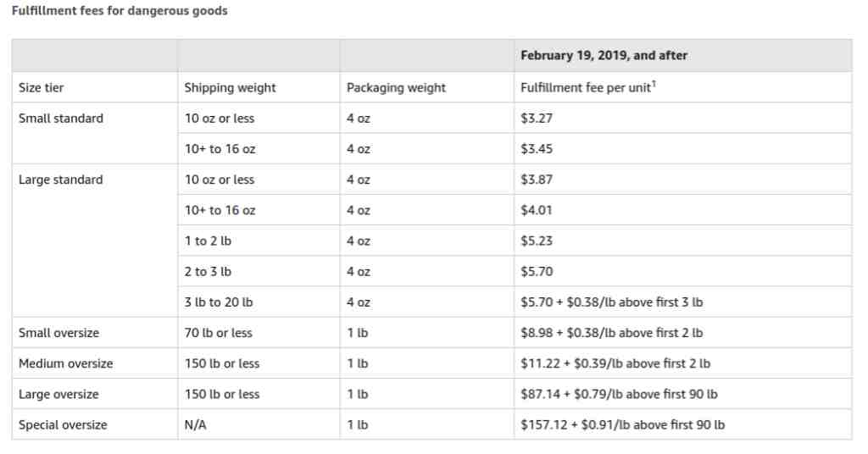Click the "Medium oversize" row label
868x454 pixels.
click(66, 363)
